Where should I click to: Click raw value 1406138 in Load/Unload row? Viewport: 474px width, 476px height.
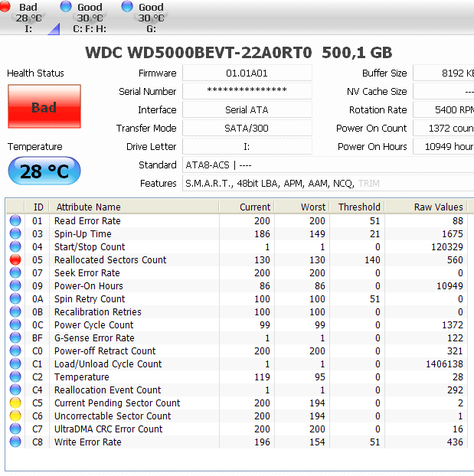coord(444,364)
